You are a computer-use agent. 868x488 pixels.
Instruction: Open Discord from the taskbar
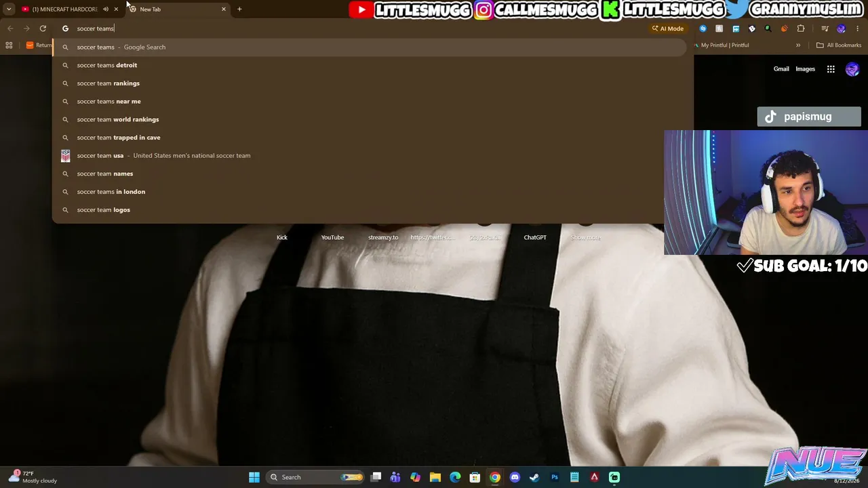[515, 477]
